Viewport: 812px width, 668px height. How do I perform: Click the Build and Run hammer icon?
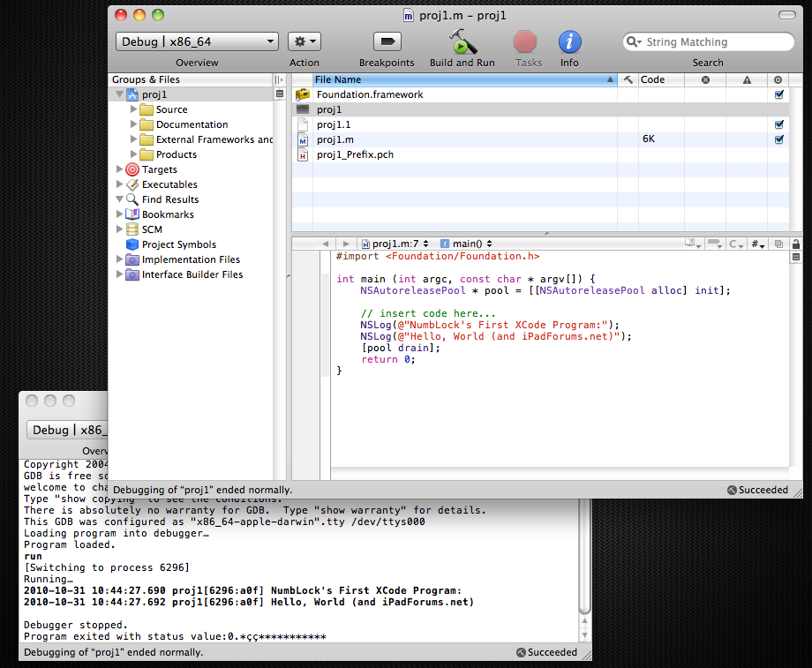coord(462,41)
